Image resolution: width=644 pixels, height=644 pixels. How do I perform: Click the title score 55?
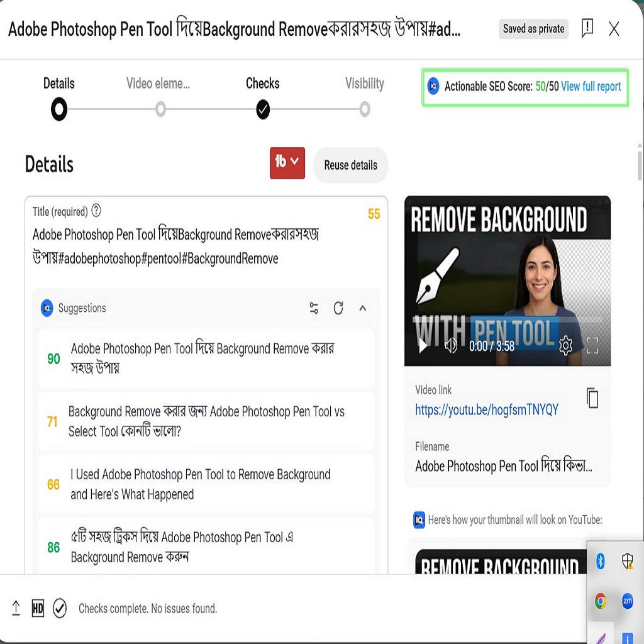pyautogui.click(x=374, y=214)
